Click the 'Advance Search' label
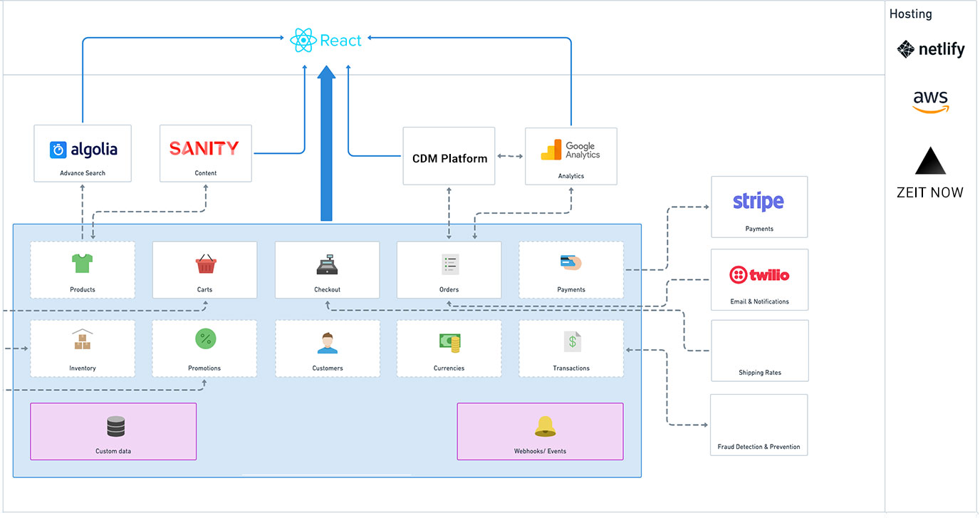Image resolution: width=980 pixels, height=518 pixels. coord(83,173)
